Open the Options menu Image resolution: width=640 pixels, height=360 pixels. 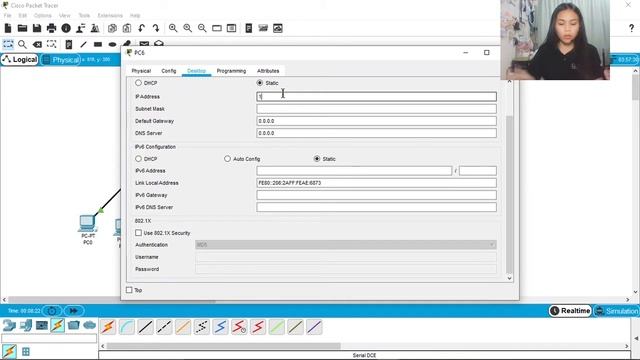[42, 16]
